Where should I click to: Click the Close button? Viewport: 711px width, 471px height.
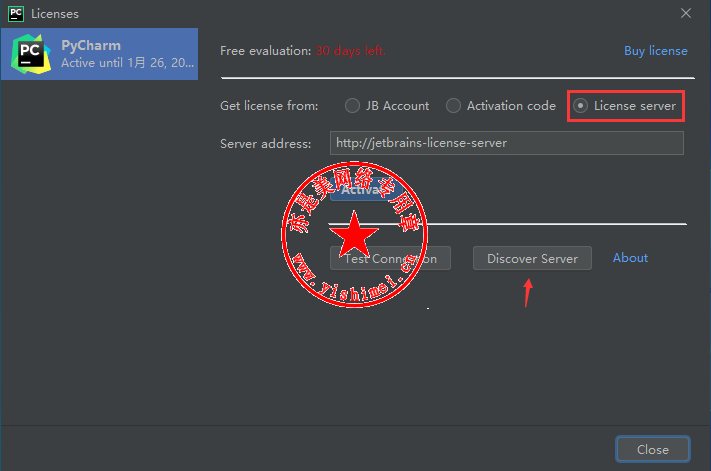[x=653, y=449]
